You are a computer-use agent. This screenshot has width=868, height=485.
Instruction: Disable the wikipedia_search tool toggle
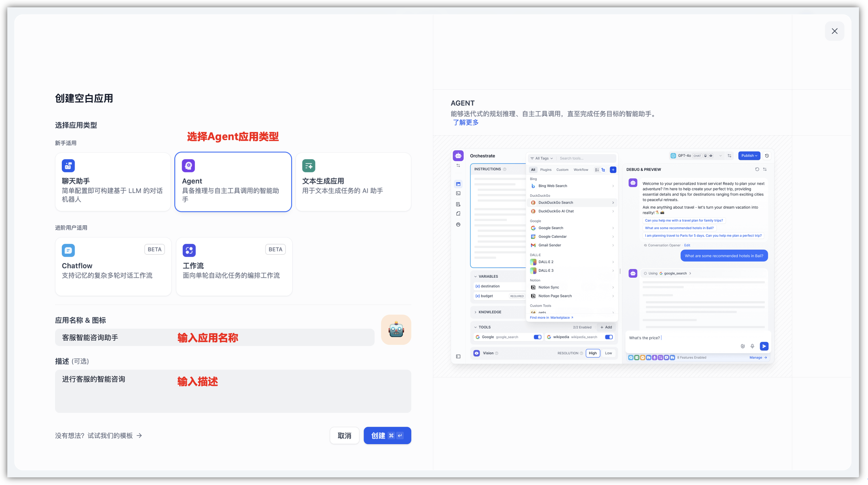click(x=609, y=337)
